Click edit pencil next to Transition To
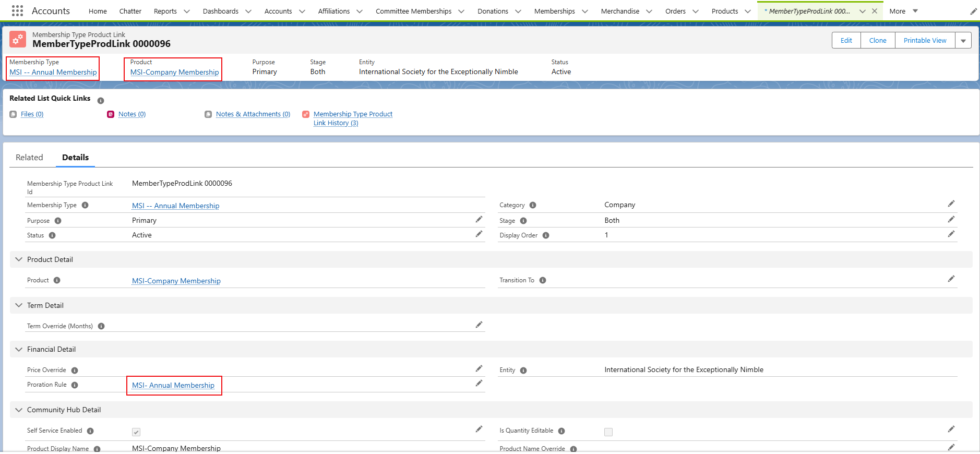 (951, 279)
